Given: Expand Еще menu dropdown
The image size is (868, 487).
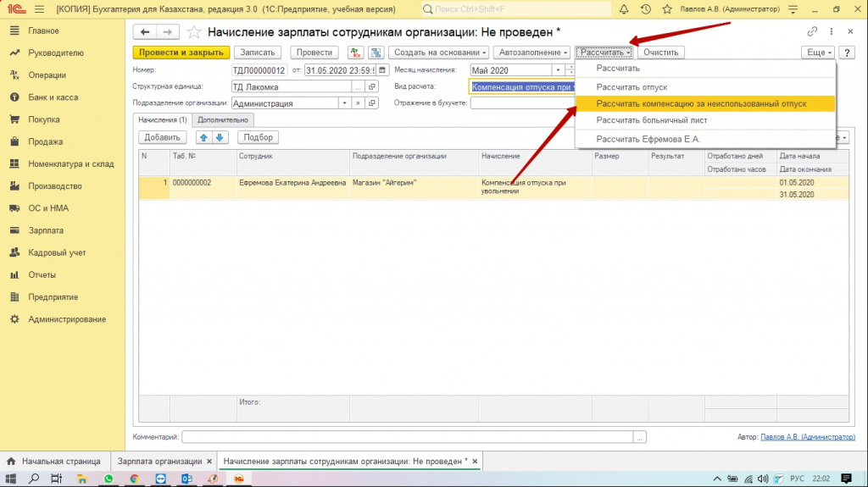Looking at the screenshot, I should 818,53.
